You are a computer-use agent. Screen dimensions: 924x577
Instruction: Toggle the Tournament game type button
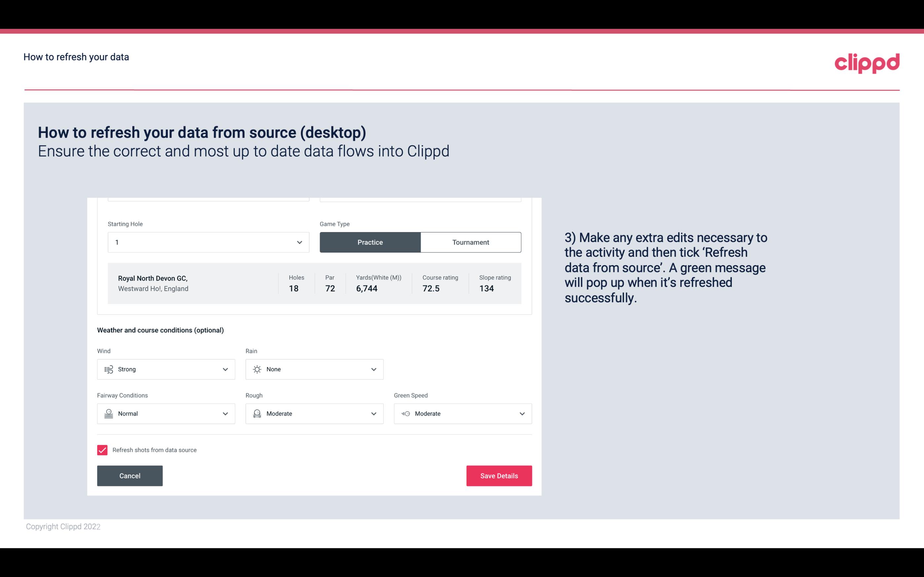point(471,242)
